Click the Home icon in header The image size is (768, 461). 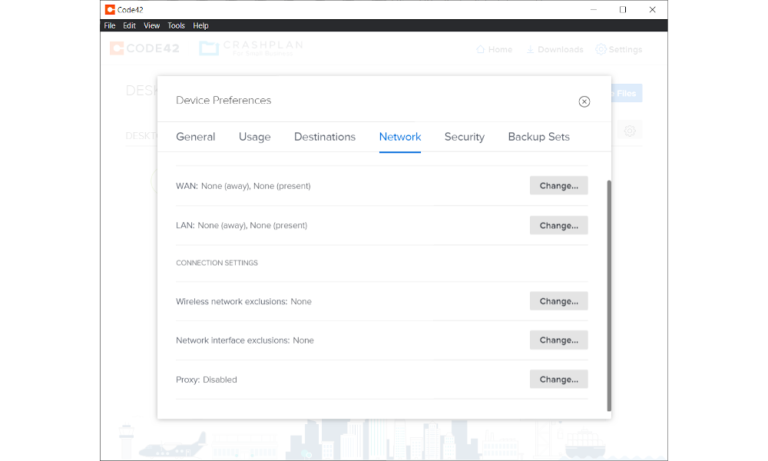tap(480, 49)
